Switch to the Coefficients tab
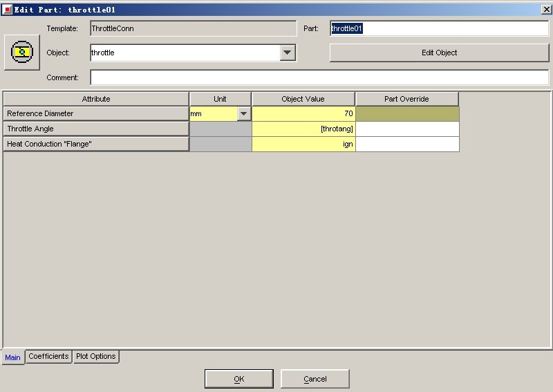Viewport: 553px width, 392px height. [x=48, y=356]
